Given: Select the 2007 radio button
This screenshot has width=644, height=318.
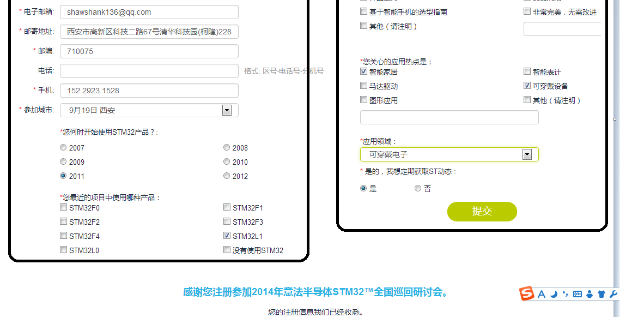Looking at the screenshot, I should [63, 147].
